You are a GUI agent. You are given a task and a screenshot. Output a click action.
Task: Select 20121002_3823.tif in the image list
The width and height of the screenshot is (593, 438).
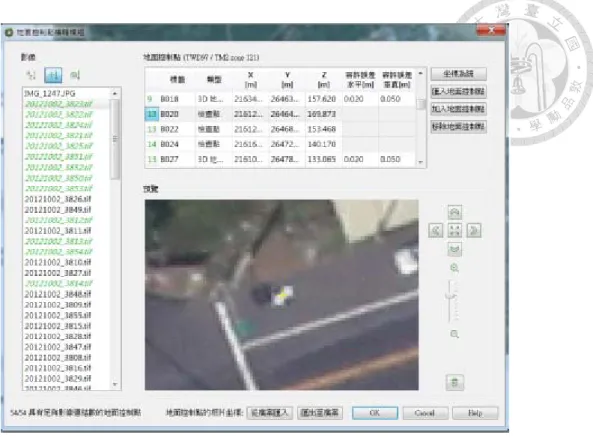(58, 104)
